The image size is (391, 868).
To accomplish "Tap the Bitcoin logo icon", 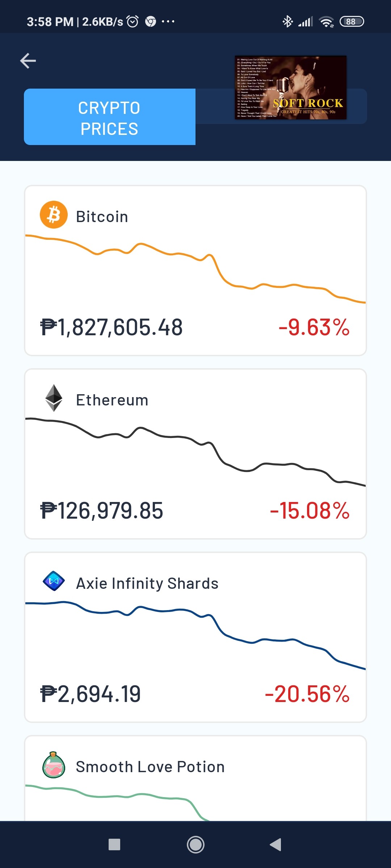I will (x=54, y=215).
